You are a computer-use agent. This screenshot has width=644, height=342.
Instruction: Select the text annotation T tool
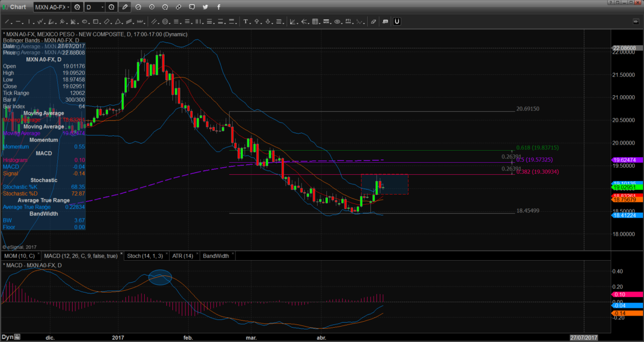[x=245, y=22]
